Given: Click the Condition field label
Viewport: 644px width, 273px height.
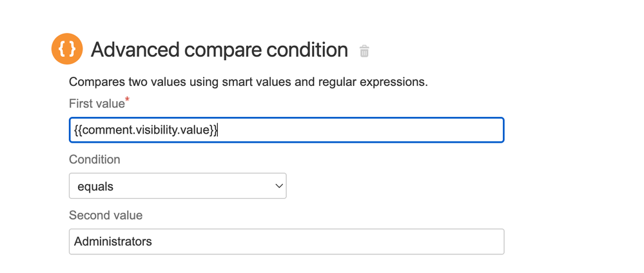Looking at the screenshot, I should [x=94, y=159].
